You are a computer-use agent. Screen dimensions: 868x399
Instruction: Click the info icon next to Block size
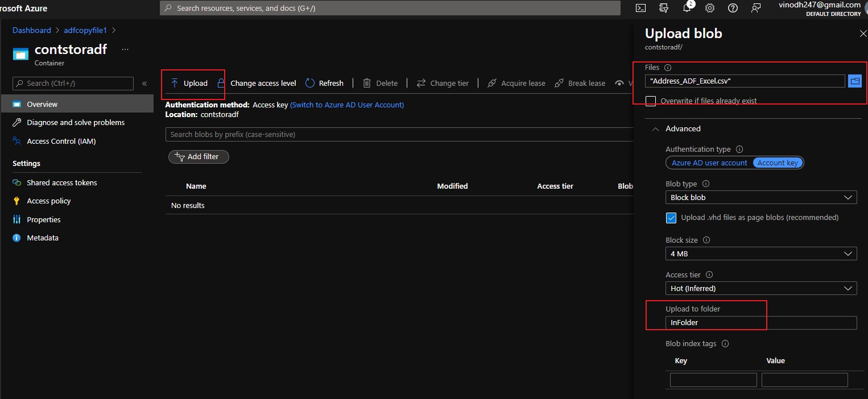(x=706, y=240)
